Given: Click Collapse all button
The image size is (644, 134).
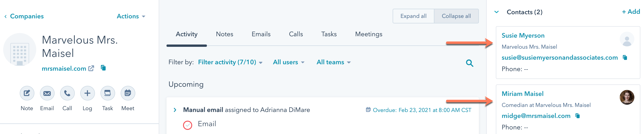Looking at the screenshot, I should click(456, 16).
